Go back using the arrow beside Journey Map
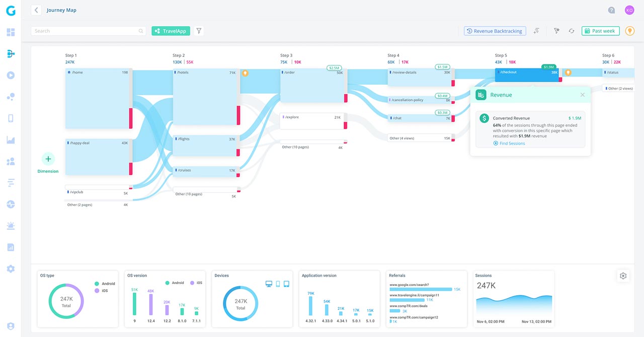This screenshot has height=337, width=644. (36, 10)
